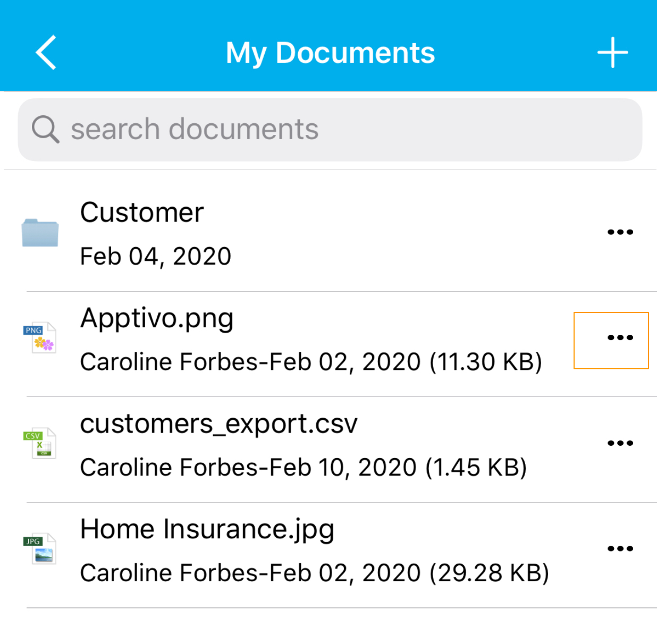Open more options for customers_export.csv
Image resolution: width=657 pixels, height=644 pixels.
click(x=620, y=443)
